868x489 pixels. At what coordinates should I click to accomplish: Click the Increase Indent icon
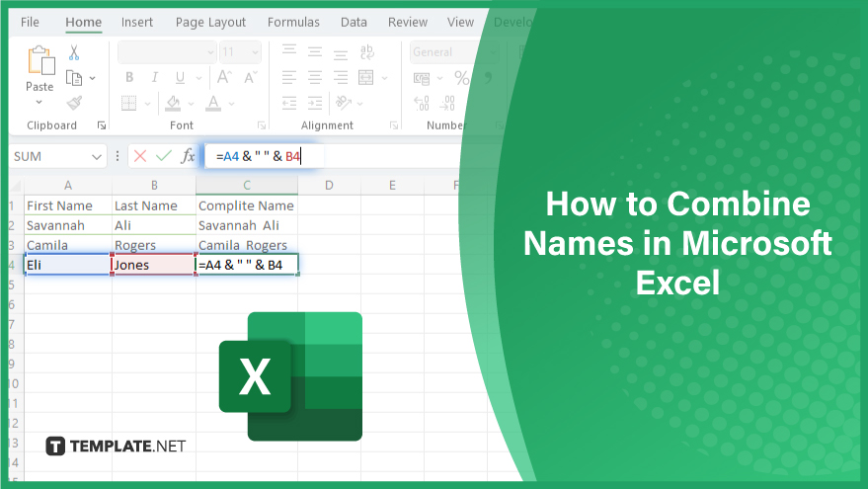pyautogui.click(x=315, y=103)
